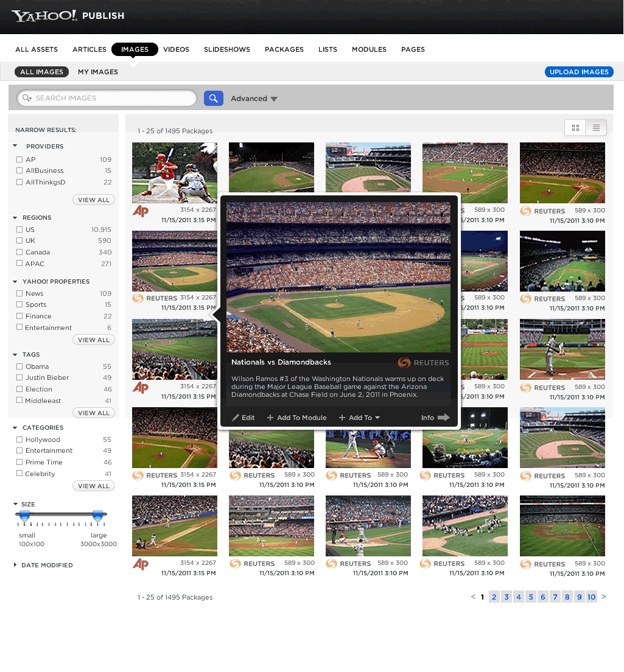The height and width of the screenshot is (672, 624).
Task: Click Add To Module in popup
Action: pos(296,418)
